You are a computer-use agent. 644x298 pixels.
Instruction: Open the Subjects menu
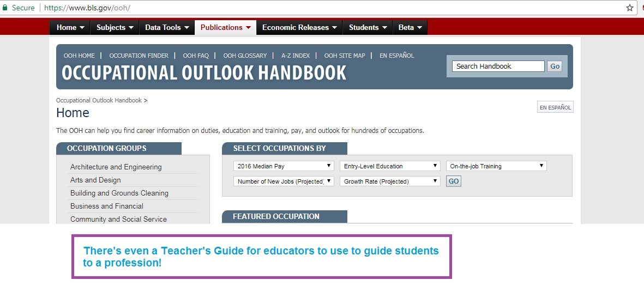(115, 27)
